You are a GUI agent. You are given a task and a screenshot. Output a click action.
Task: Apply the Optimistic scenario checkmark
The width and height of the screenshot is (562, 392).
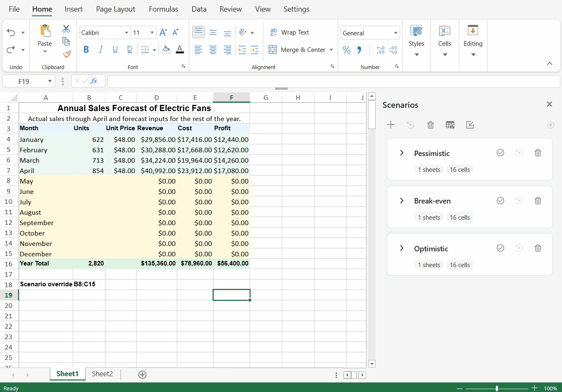[x=500, y=248]
